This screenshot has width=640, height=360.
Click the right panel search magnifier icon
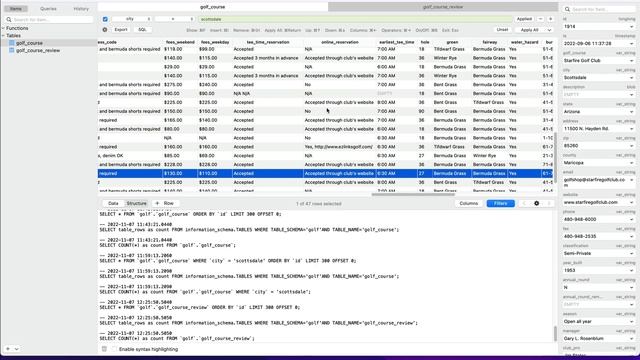(567, 9)
